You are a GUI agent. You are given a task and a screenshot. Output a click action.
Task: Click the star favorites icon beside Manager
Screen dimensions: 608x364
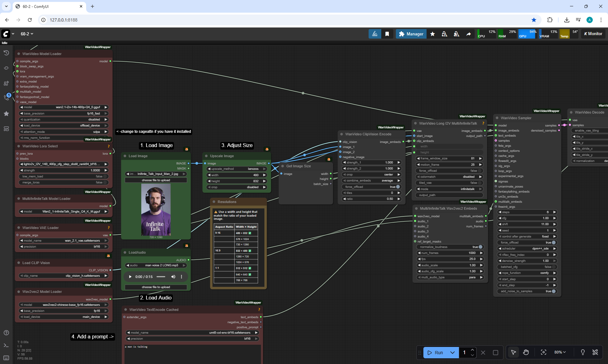(433, 34)
